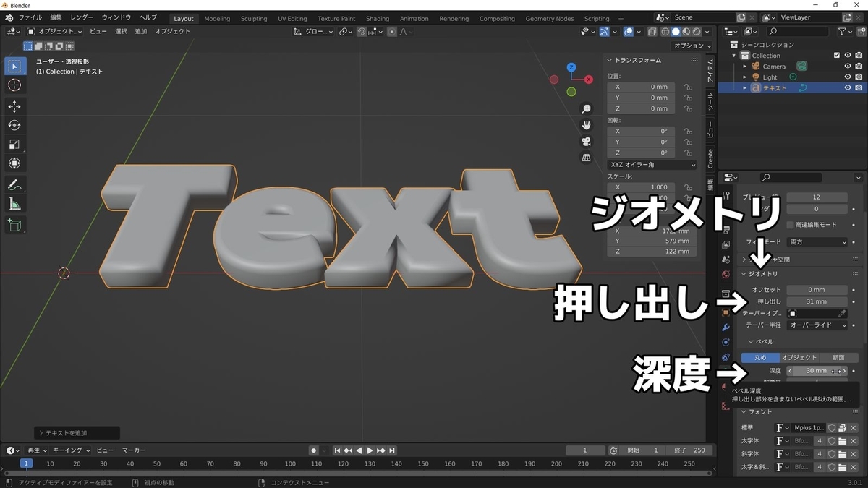Select the Measure tool
Viewport: 868px width, 488px height.
click(14, 202)
